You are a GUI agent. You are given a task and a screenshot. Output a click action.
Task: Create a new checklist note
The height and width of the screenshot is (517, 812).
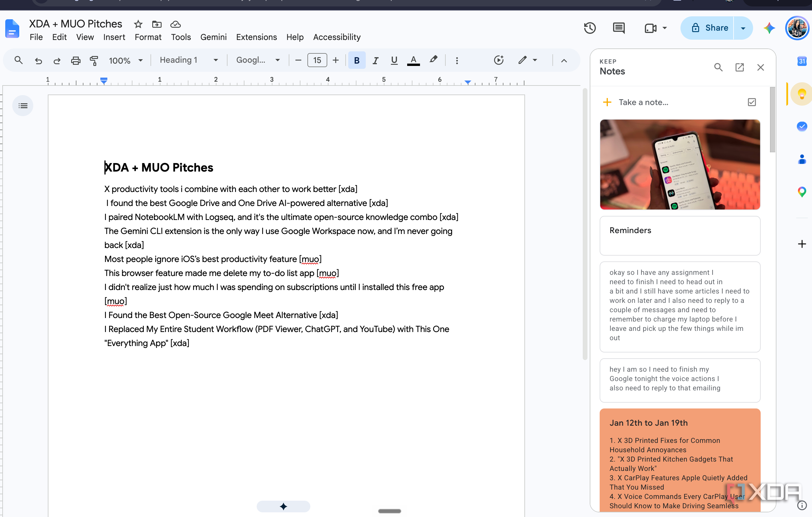tap(752, 102)
